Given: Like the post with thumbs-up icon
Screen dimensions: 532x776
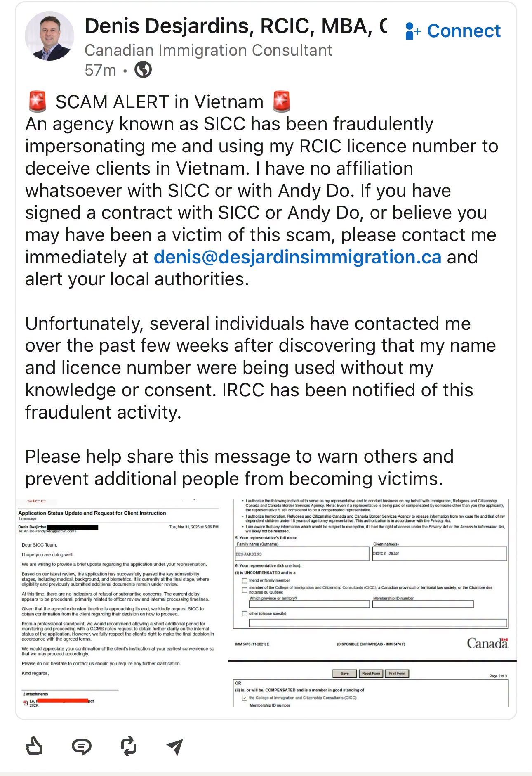Looking at the screenshot, I should [x=34, y=746].
